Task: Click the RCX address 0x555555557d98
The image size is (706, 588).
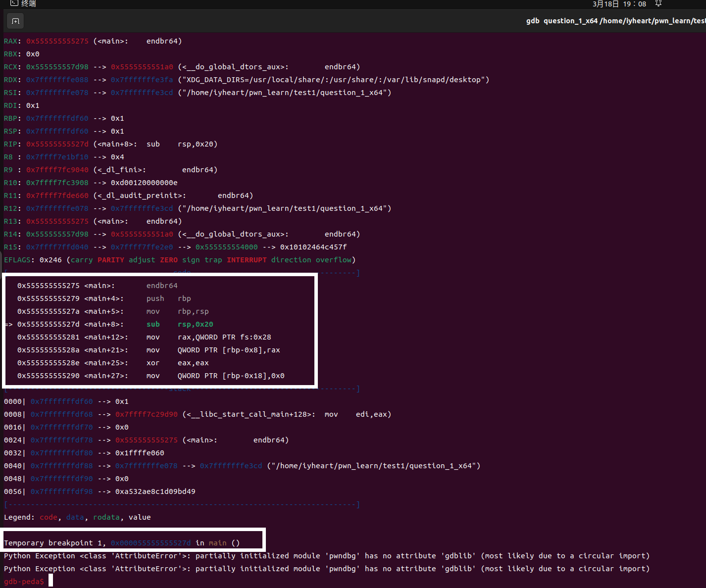Action: [57, 67]
